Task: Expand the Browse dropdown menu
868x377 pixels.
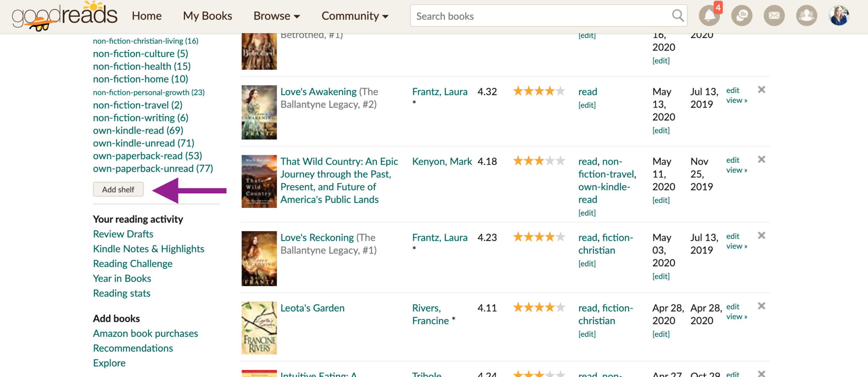Action: click(x=277, y=16)
